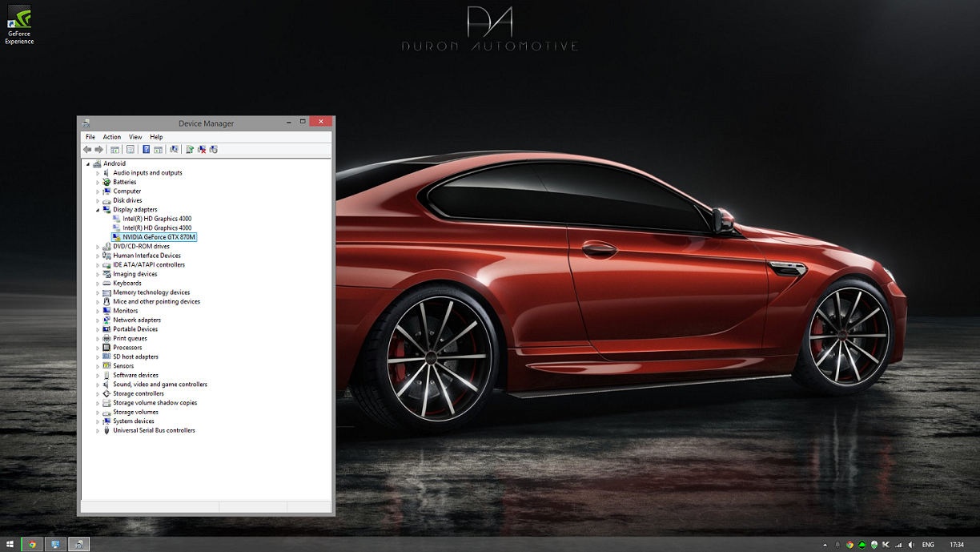Expand the Computer node
Image resolution: width=980 pixels, height=552 pixels.
tap(98, 191)
